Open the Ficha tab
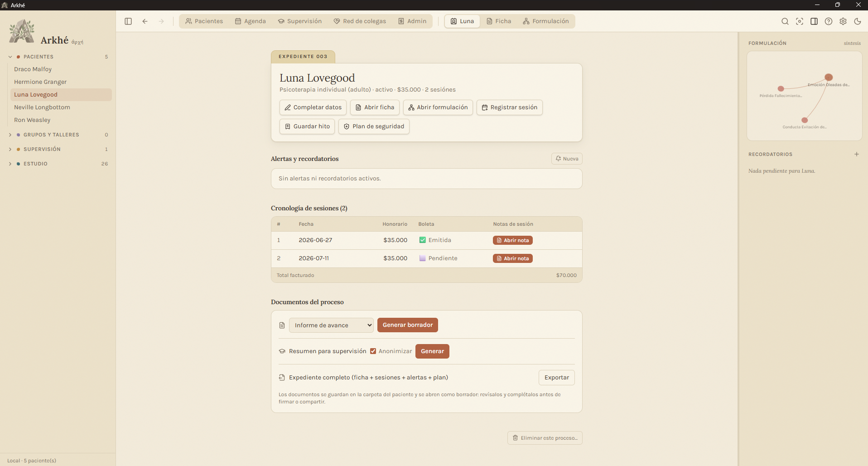The width and height of the screenshot is (868, 466). [498, 21]
